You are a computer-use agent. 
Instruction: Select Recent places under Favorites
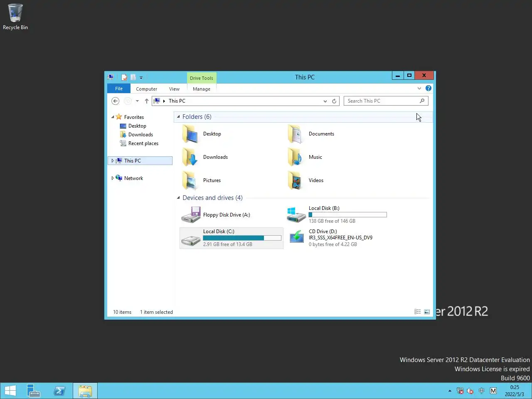click(143, 143)
